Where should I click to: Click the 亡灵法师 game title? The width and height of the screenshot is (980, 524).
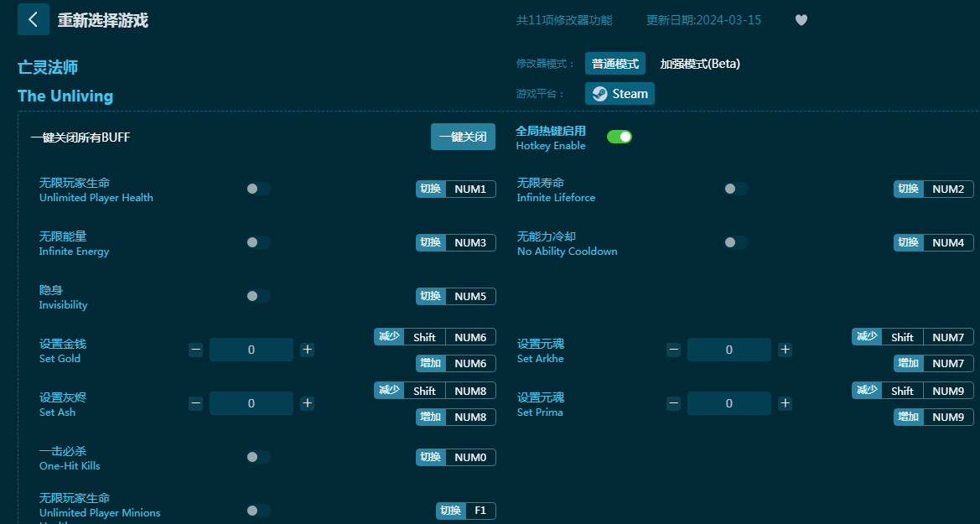tap(48, 67)
